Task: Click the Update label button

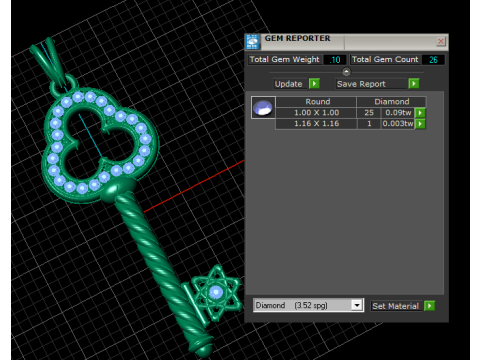Action: tap(289, 84)
